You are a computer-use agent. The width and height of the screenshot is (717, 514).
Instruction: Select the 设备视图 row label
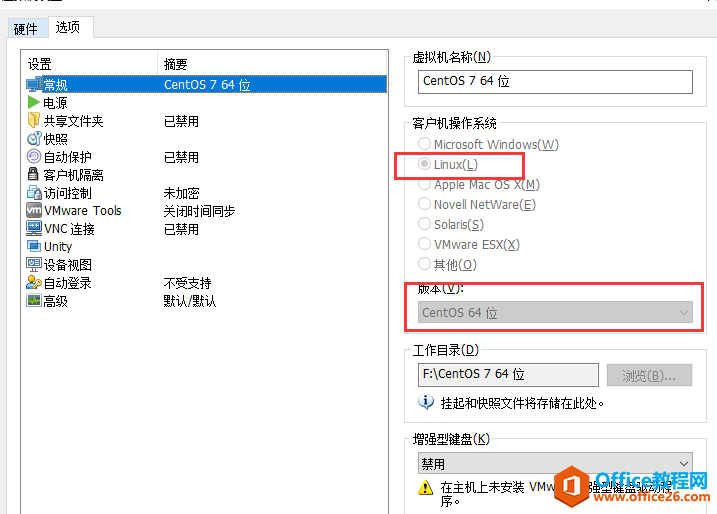click(68, 265)
